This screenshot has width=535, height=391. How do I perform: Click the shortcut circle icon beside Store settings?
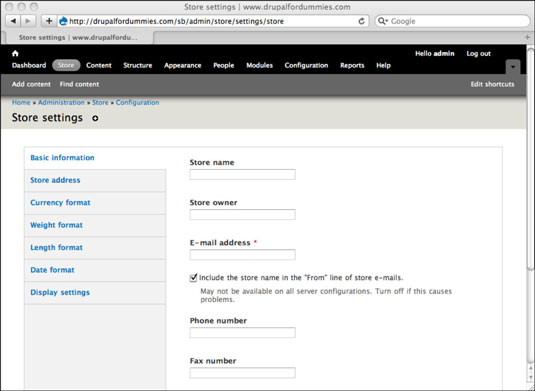pos(95,118)
